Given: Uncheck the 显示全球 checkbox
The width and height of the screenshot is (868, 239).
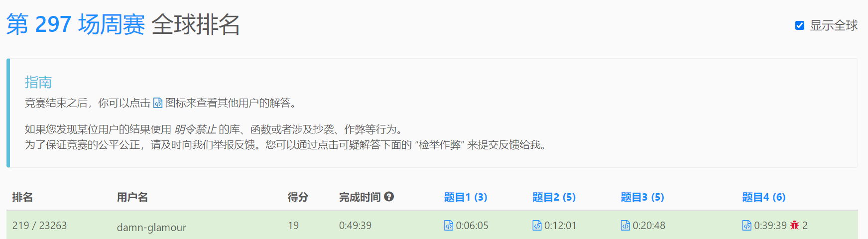Looking at the screenshot, I should (800, 25).
